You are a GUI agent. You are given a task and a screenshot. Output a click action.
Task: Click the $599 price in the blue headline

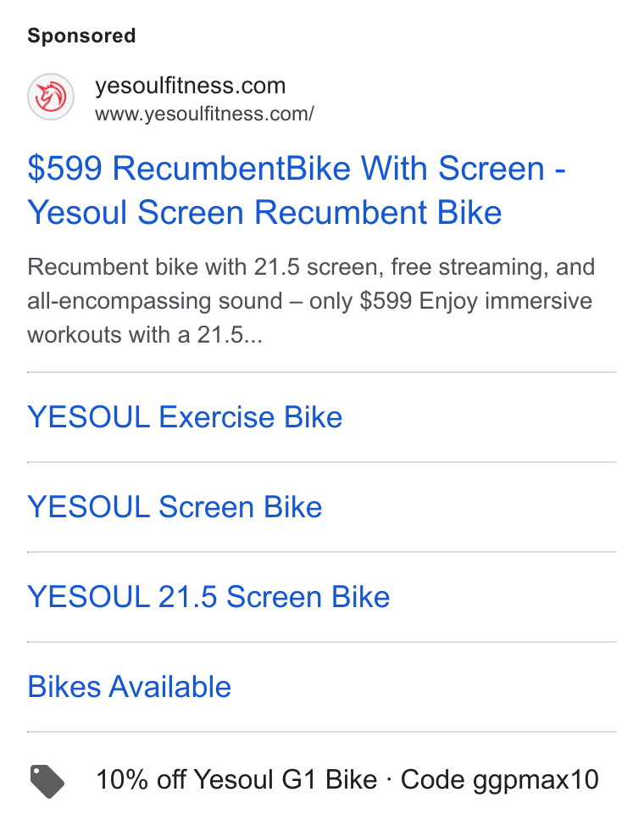(x=64, y=169)
